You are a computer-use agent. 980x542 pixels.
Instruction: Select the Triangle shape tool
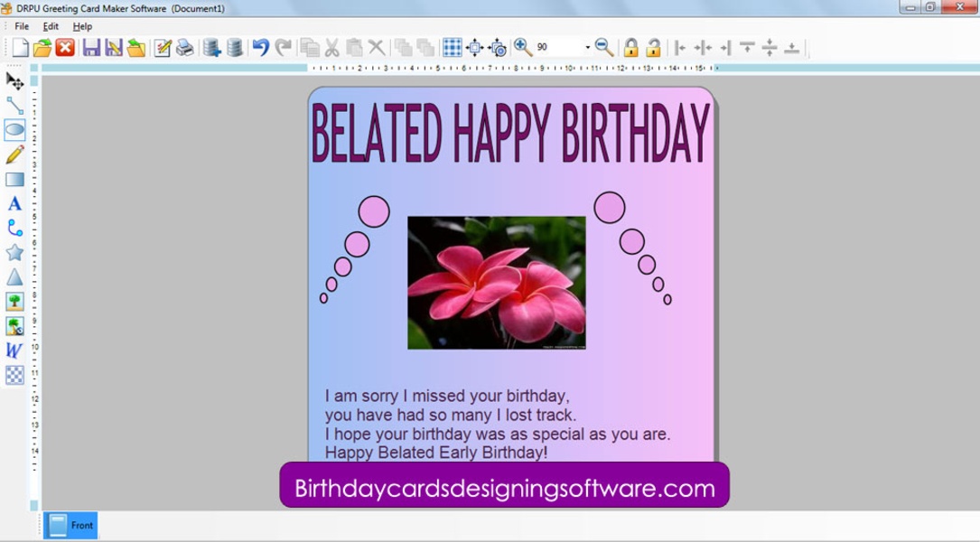tap(14, 277)
